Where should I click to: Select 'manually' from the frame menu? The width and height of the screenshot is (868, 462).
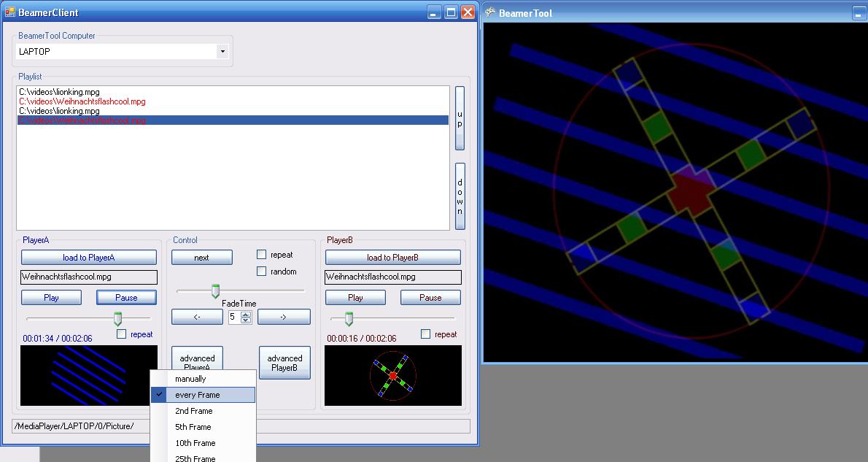pos(191,379)
